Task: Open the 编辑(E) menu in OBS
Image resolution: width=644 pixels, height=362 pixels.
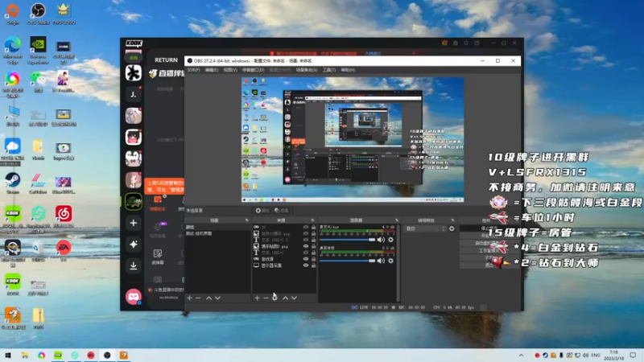Action: pos(212,70)
